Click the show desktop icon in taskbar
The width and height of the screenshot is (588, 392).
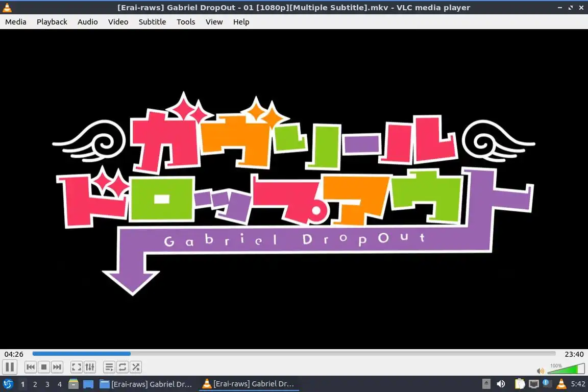pos(88,384)
